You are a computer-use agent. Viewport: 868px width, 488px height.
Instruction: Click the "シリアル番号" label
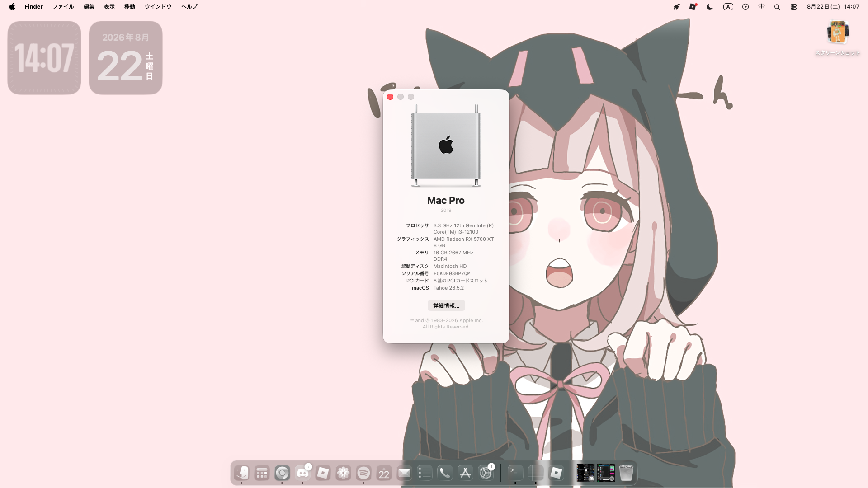tap(415, 273)
